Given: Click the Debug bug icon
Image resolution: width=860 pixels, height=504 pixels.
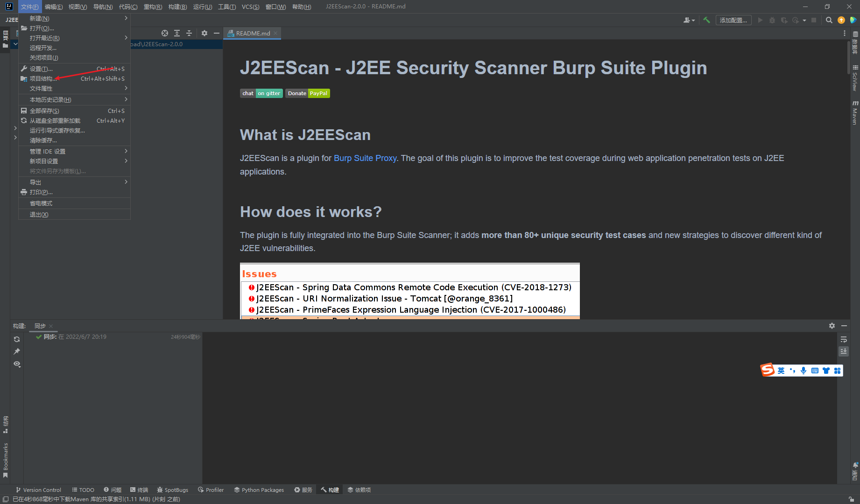Looking at the screenshot, I should click(772, 20).
